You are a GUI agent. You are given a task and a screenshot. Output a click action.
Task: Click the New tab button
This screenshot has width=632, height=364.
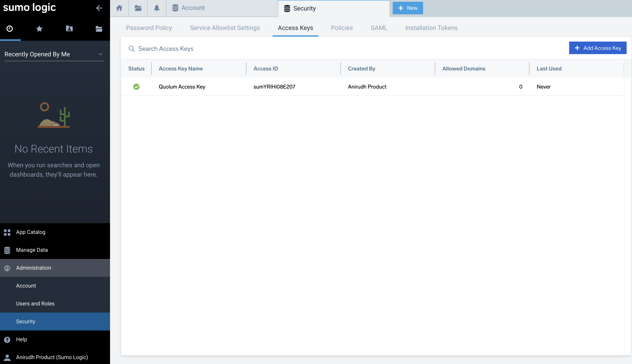pyautogui.click(x=407, y=8)
